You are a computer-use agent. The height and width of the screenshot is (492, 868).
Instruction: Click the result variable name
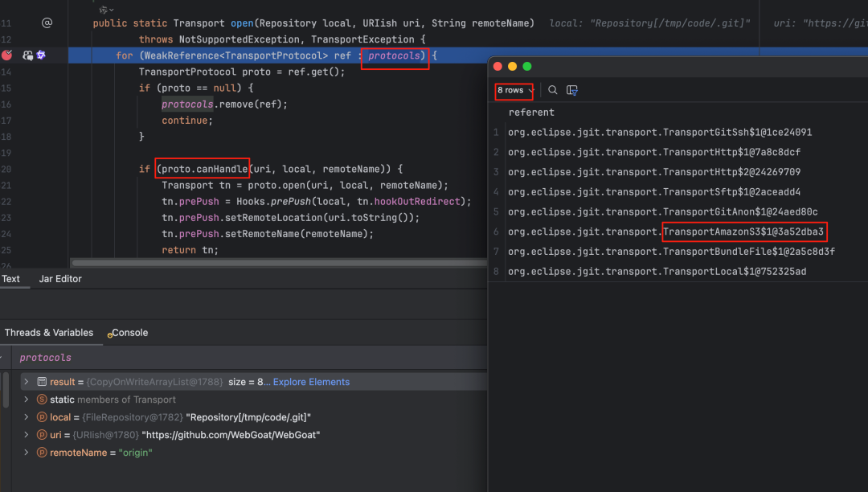[x=62, y=382]
